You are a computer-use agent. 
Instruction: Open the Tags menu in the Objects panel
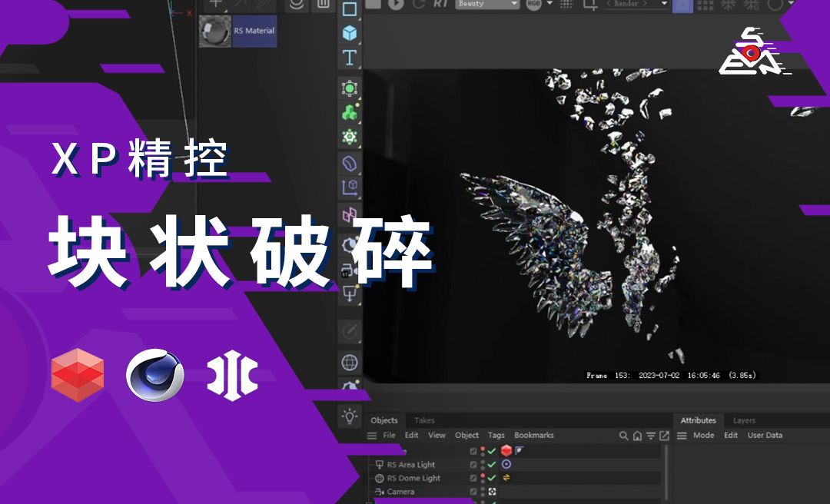click(496, 435)
